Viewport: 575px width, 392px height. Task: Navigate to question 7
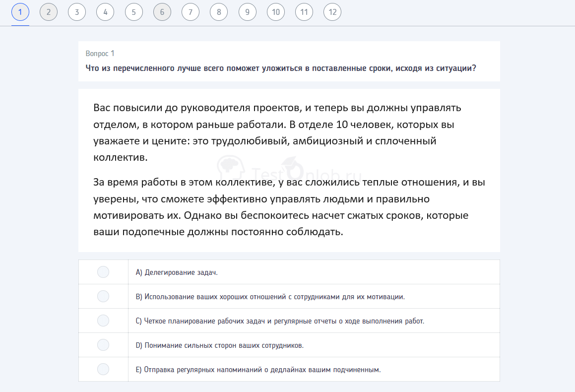191,11
